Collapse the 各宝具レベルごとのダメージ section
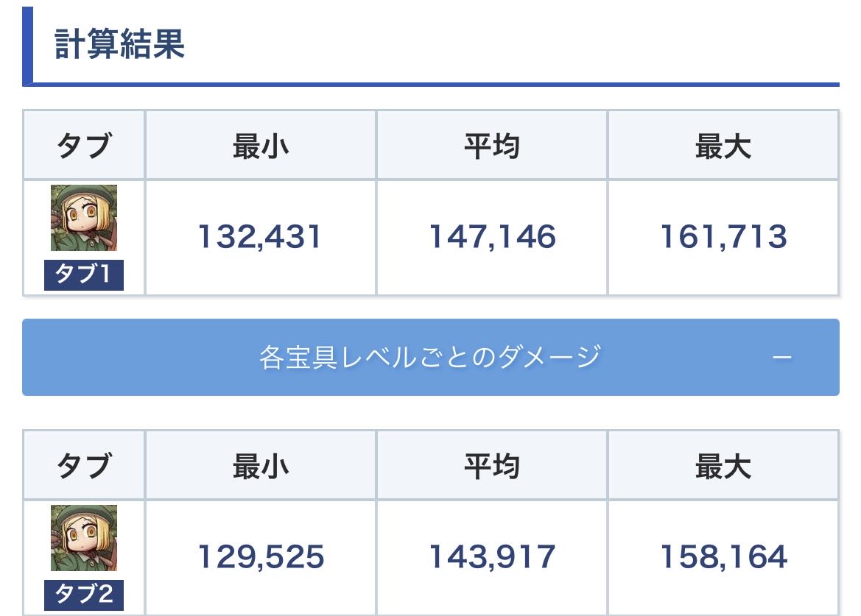 (430, 357)
